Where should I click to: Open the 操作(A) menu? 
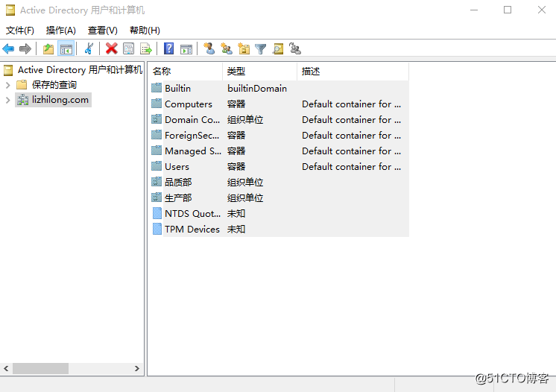(60, 31)
